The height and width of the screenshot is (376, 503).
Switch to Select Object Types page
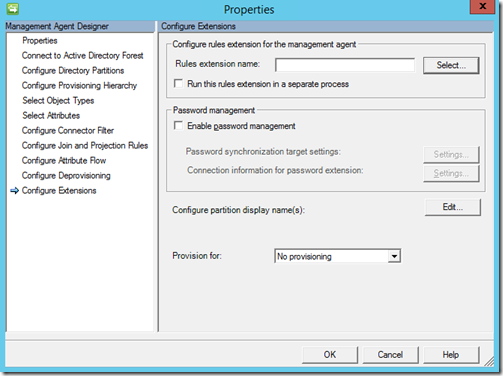pyautogui.click(x=58, y=101)
